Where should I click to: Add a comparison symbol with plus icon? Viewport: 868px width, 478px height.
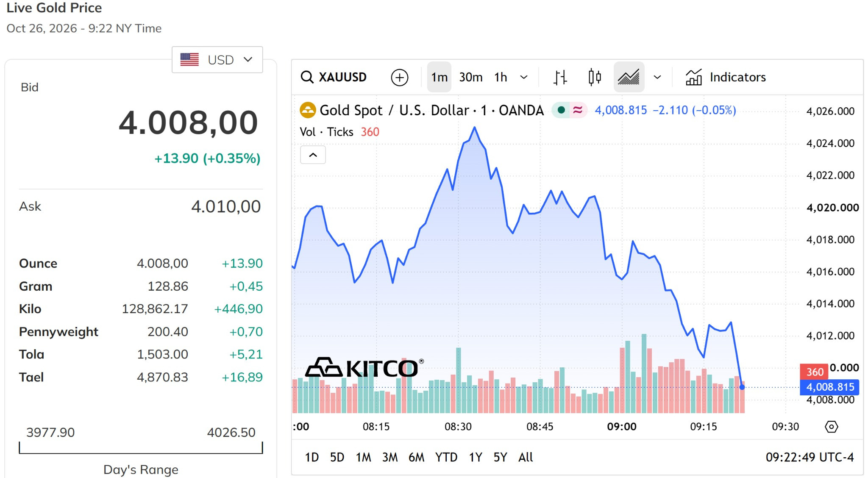click(399, 78)
